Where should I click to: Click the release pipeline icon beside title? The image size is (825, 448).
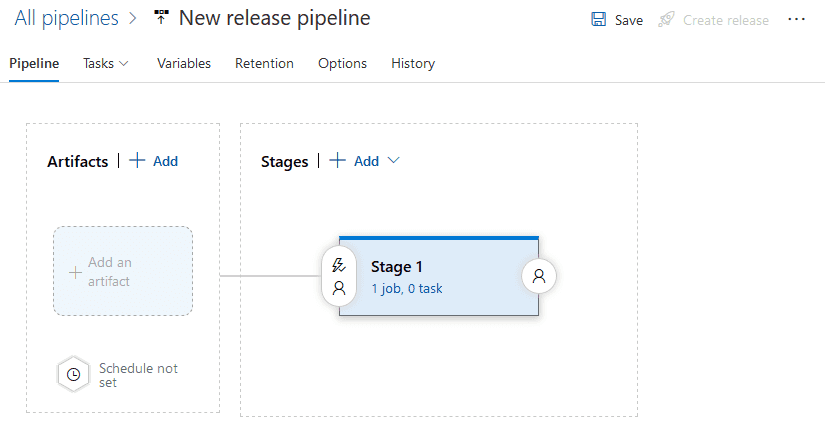pyautogui.click(x=161, y=19)
